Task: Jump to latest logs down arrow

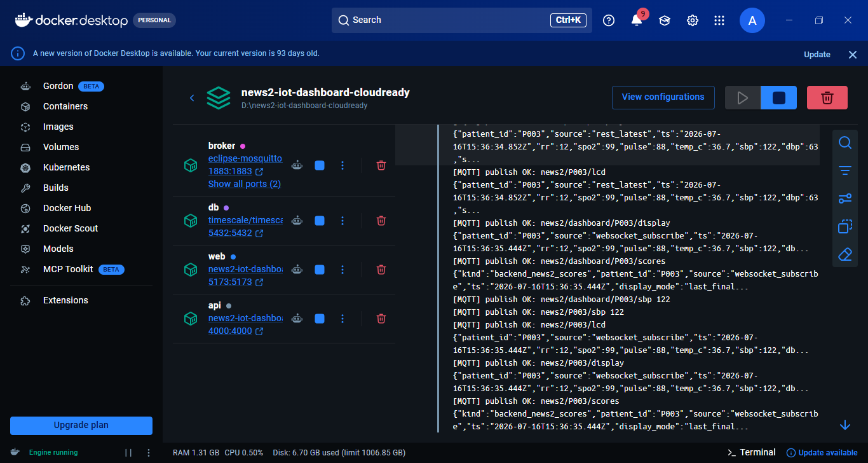Action: (845, 425)
